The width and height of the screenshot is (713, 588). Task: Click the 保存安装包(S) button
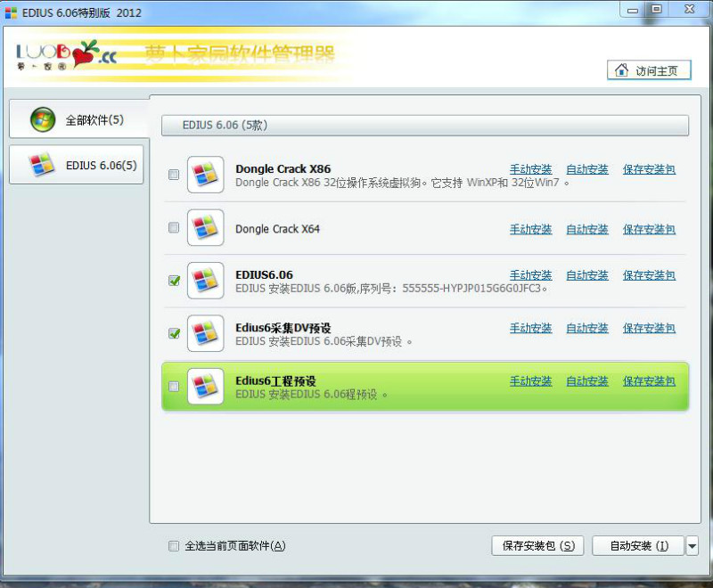(x=538, y=546)
